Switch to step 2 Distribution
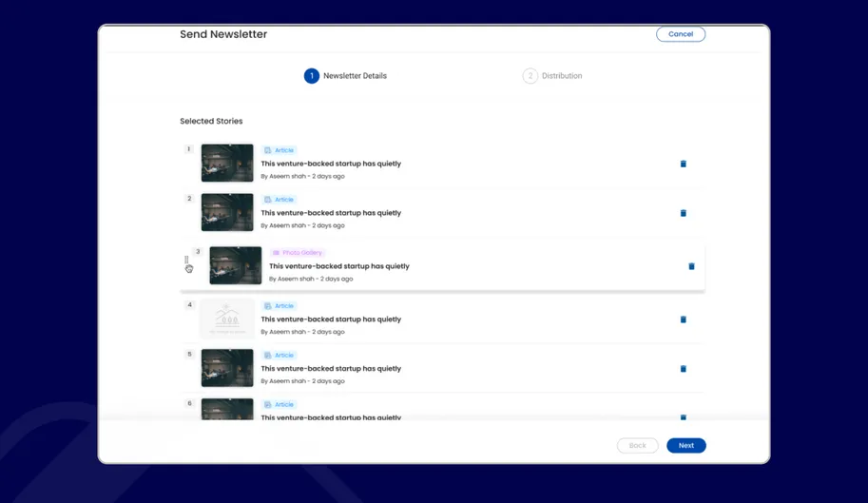Image resolution: width=868 pixels, height=503 pixels. pyautogui.click(x=530, y=76)
